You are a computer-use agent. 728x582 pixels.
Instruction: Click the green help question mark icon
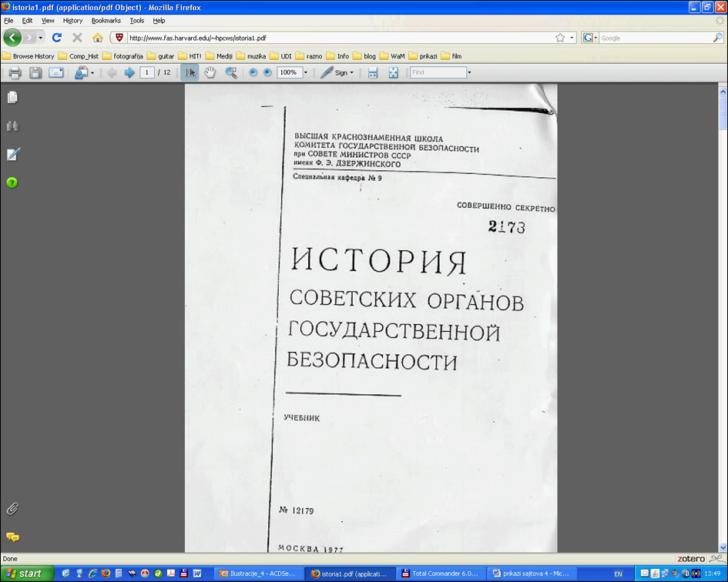coord(12,182)
